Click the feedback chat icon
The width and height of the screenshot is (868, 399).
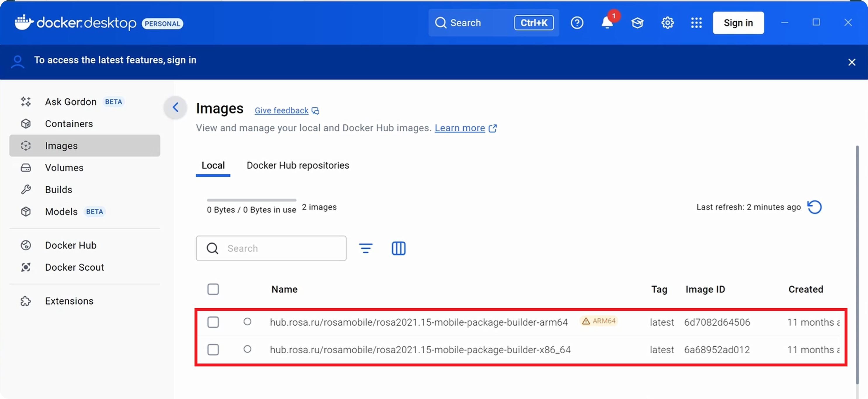[315, 111]
